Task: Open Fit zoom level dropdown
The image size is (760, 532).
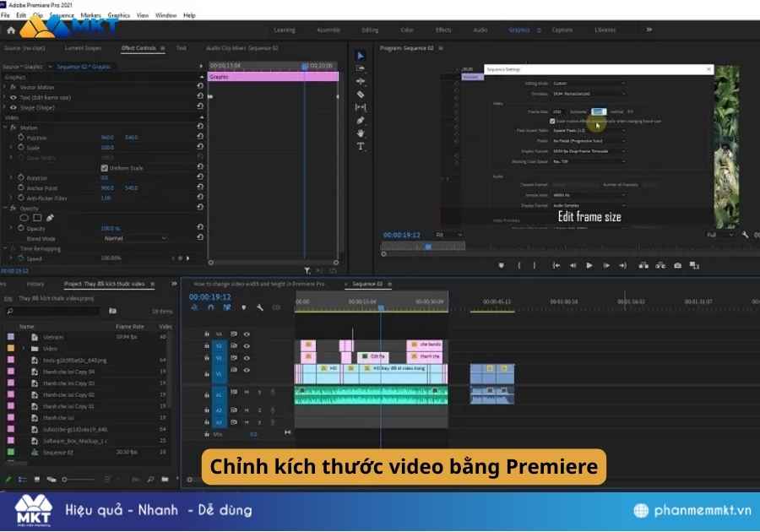Action: (x=448, y=235)
